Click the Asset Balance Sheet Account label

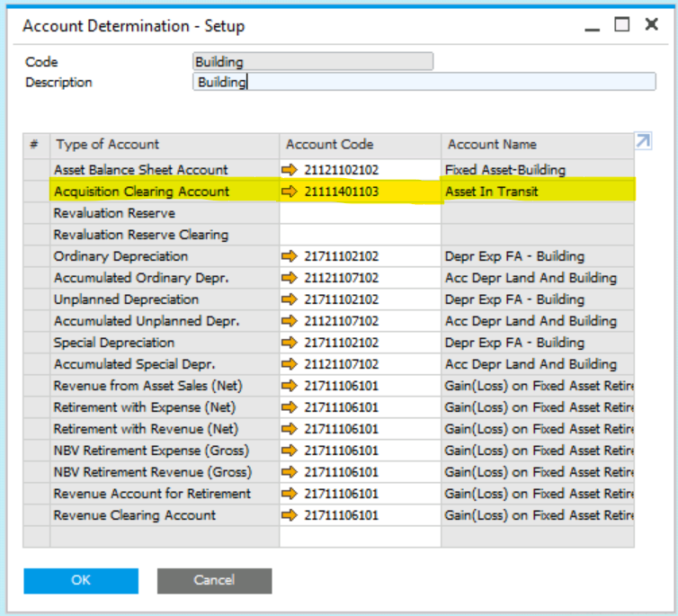point(140,170)
